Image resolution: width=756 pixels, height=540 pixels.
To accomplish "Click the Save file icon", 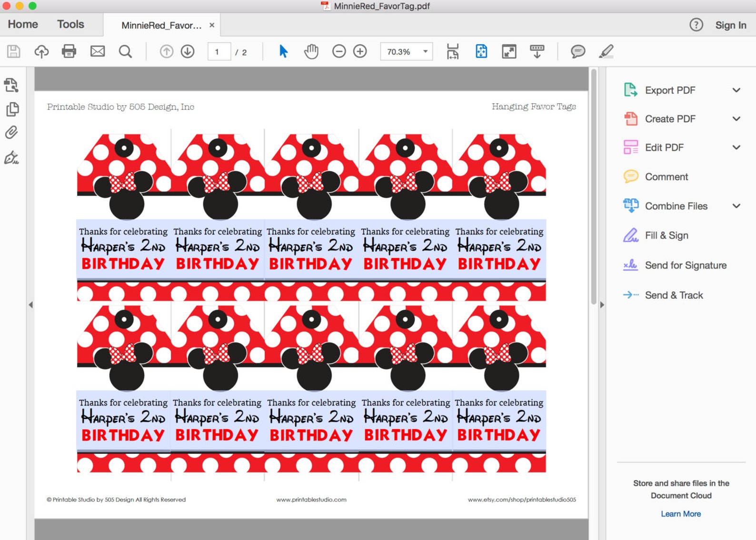I will 14,51.
